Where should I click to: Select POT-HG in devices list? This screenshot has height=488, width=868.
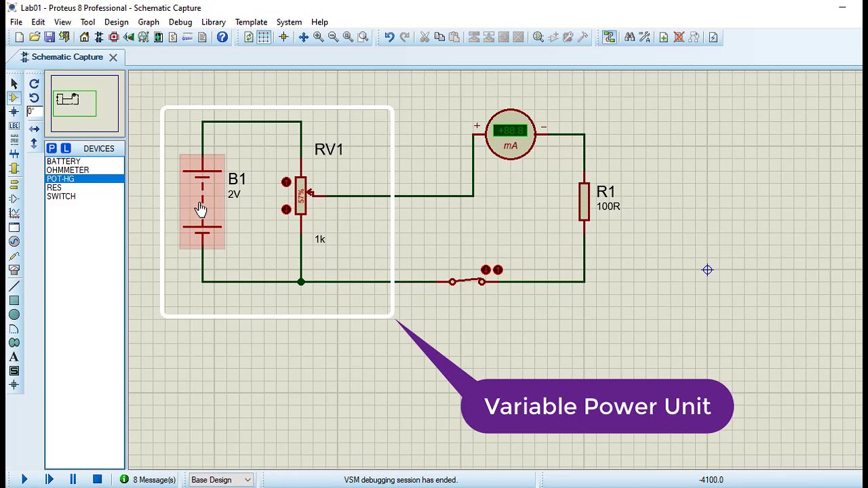coord(85,179)
